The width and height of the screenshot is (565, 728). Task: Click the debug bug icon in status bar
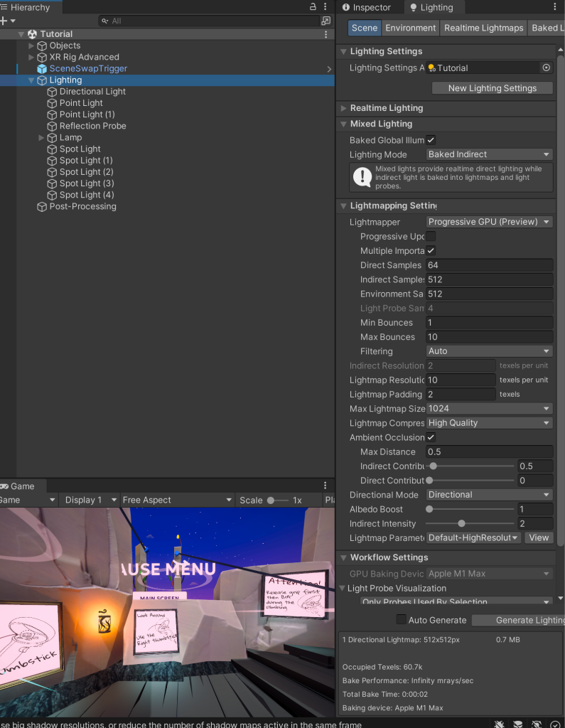[500, 724]
